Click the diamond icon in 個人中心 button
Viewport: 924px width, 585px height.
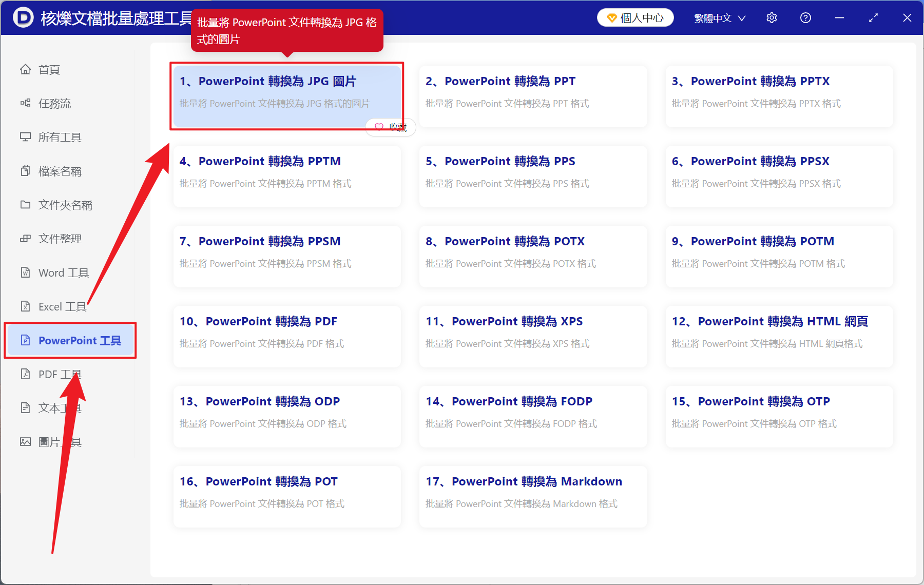612,18
